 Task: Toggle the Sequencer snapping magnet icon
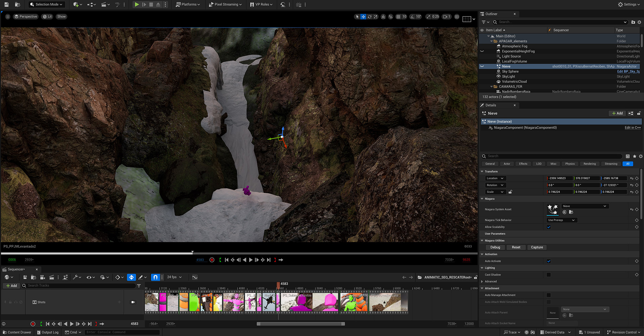click(x=155, y=277)
